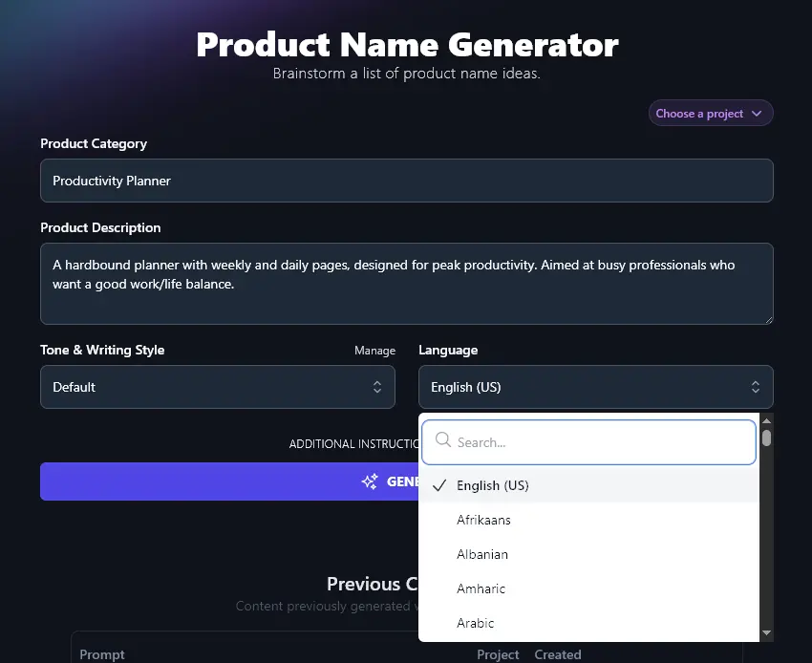Focus the language Search box
Viewport: 812px width, 663px height.
pos(588,440)
